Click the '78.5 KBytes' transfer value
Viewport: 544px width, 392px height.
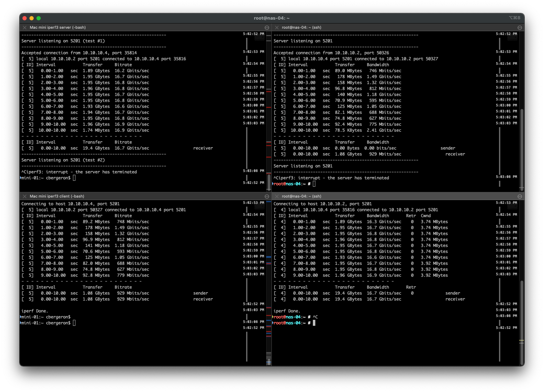[348, 130]
